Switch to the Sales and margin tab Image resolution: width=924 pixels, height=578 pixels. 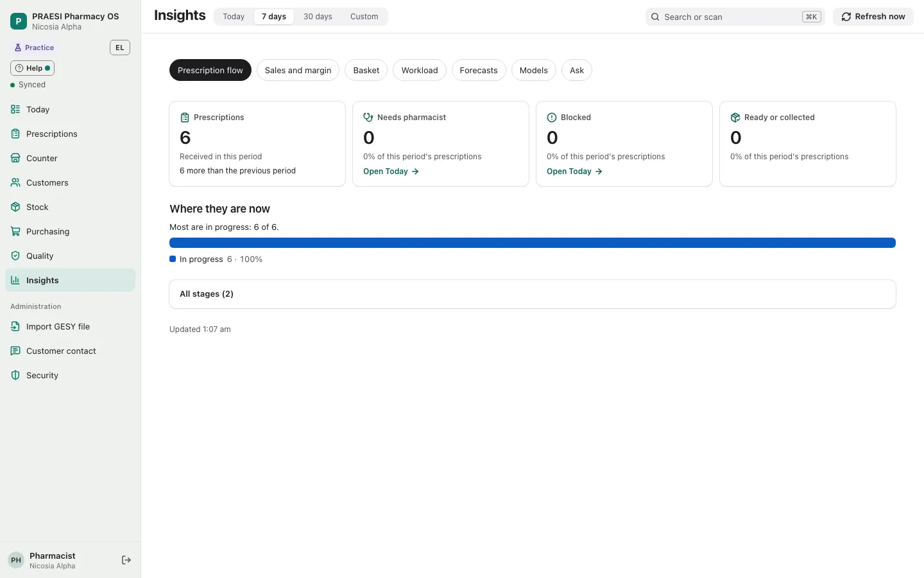298,71
